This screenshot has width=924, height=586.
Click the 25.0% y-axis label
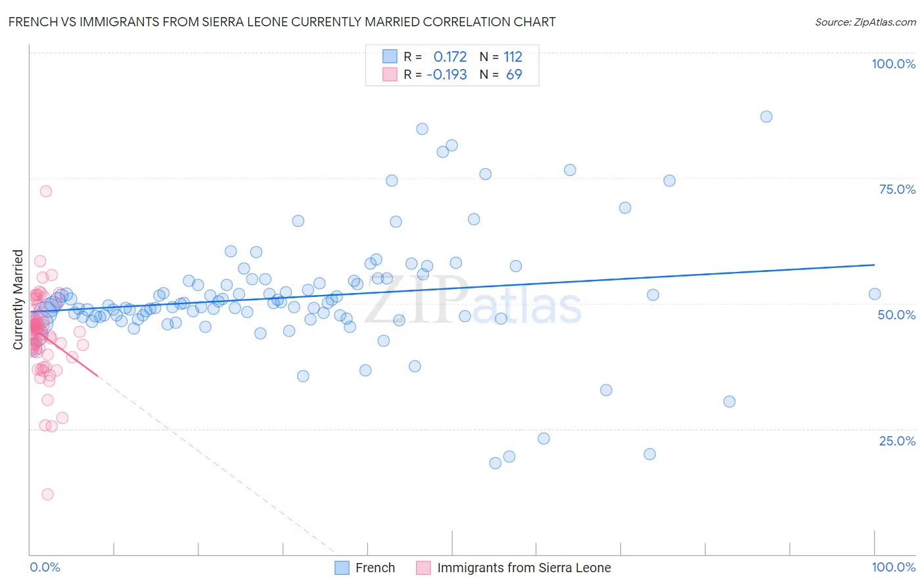pos(897,441)
